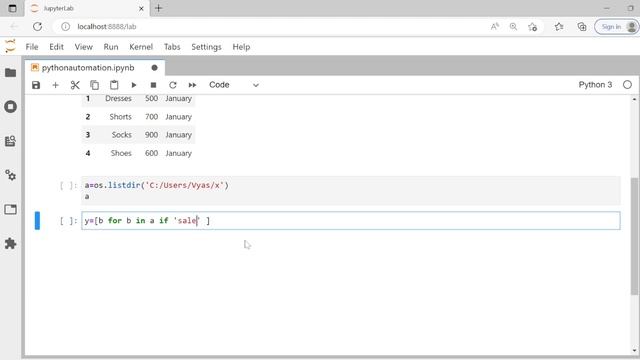Screen dimensions: 640x360
Task: Open the View menu
Action: pos(83,47)
